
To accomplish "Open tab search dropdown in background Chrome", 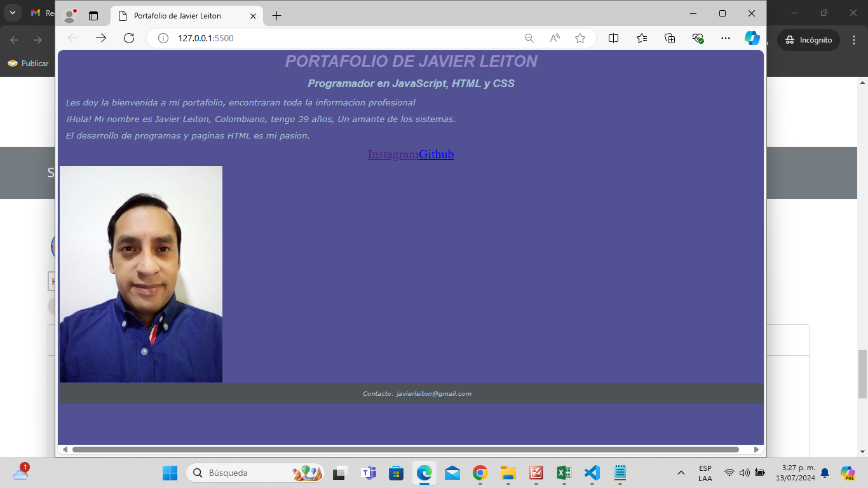I will click(x=12, y=13).
